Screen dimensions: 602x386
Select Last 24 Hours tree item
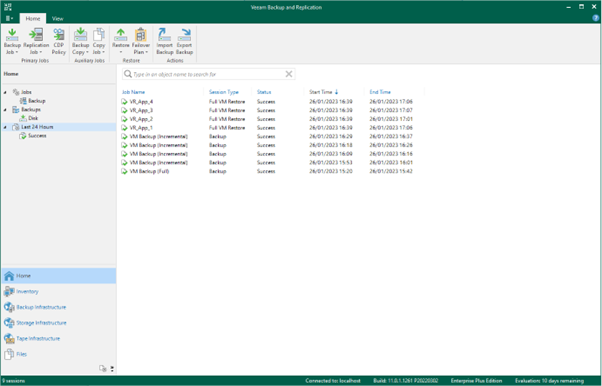(x=37, y=127)
